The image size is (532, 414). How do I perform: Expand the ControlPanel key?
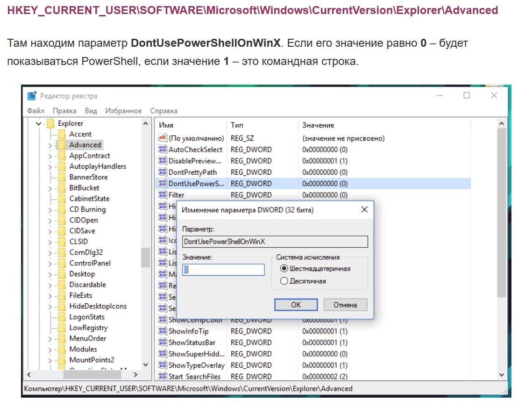tap(50, 264)
